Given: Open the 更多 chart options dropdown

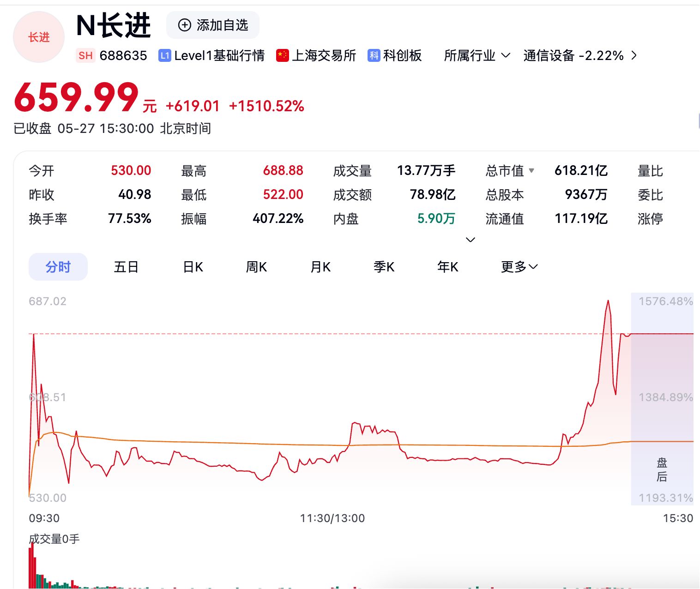Looking at the screenshot, I should click(x=519, y=267).
